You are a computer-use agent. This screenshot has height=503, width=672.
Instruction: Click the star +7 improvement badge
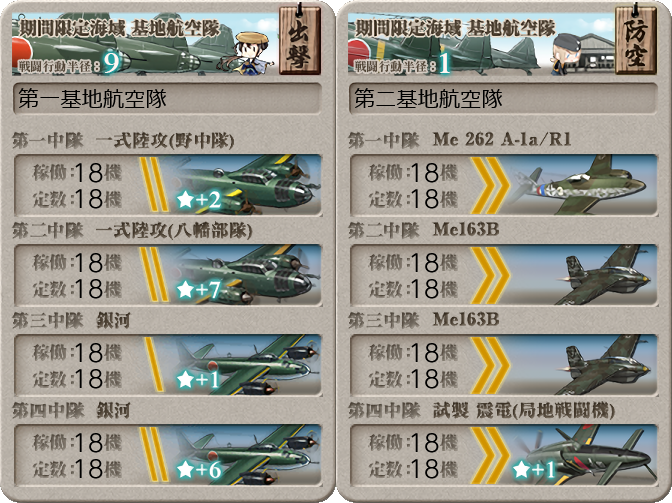(x=199, y=290)
